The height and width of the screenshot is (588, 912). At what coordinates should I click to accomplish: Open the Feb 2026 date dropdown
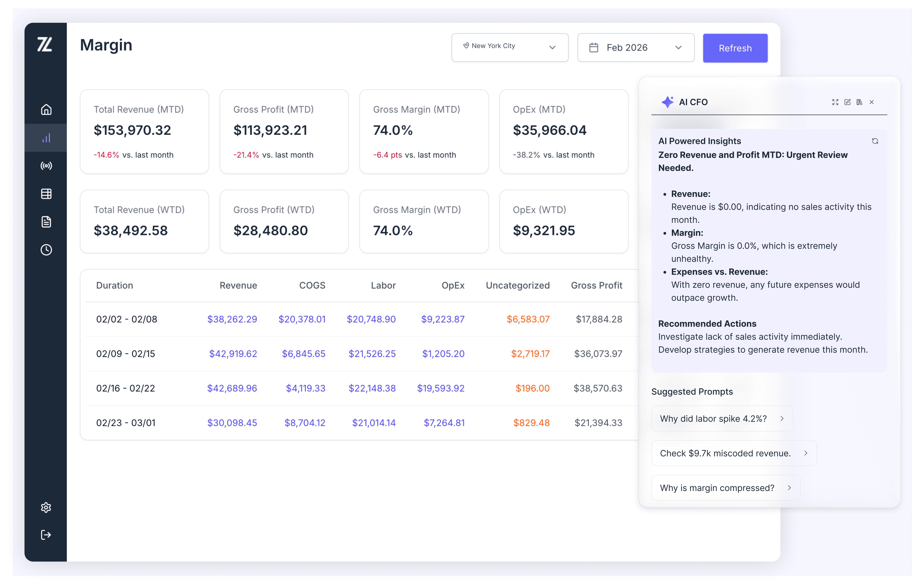636,48
